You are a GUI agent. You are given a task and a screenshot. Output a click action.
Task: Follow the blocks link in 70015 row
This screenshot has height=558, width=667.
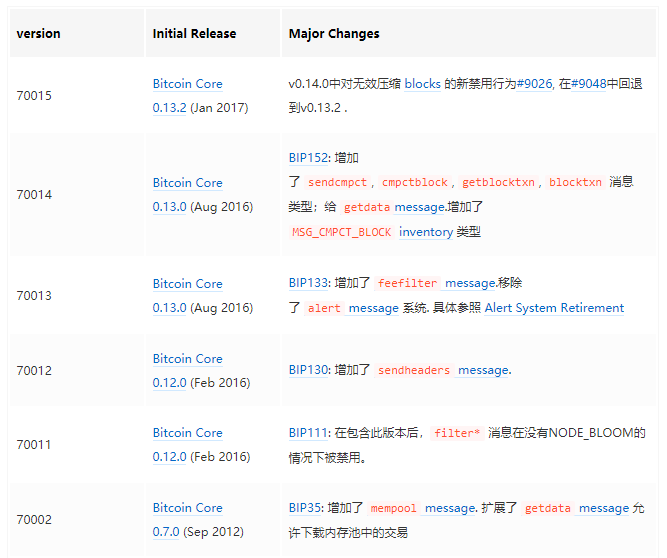(x=422, y=84)
